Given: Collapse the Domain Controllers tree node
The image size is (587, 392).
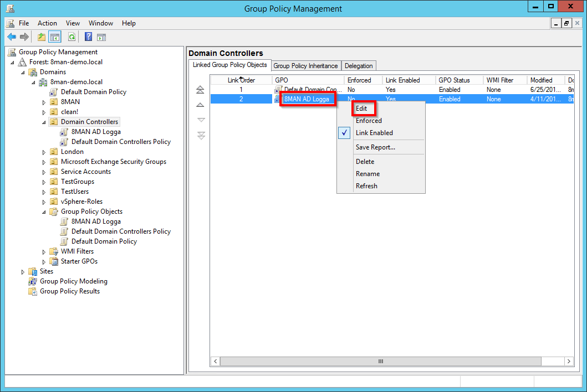Looking at the screenshot, I should pos(44,122).
